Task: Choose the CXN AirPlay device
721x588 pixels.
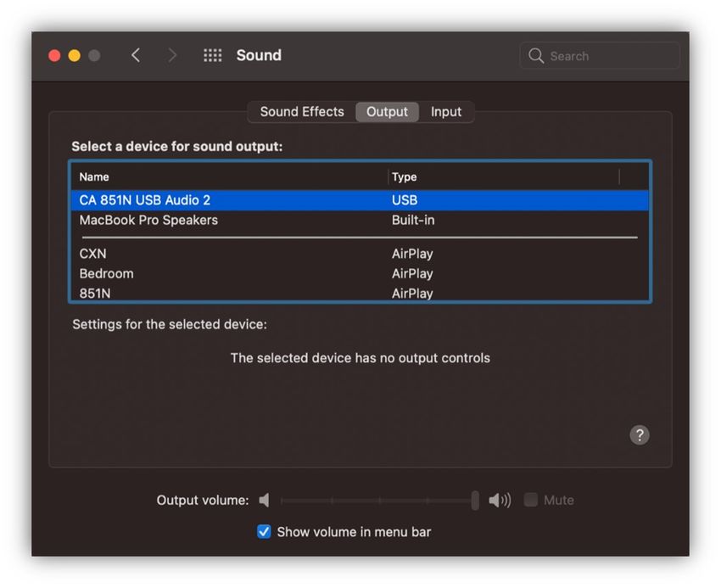Action: 93,254
